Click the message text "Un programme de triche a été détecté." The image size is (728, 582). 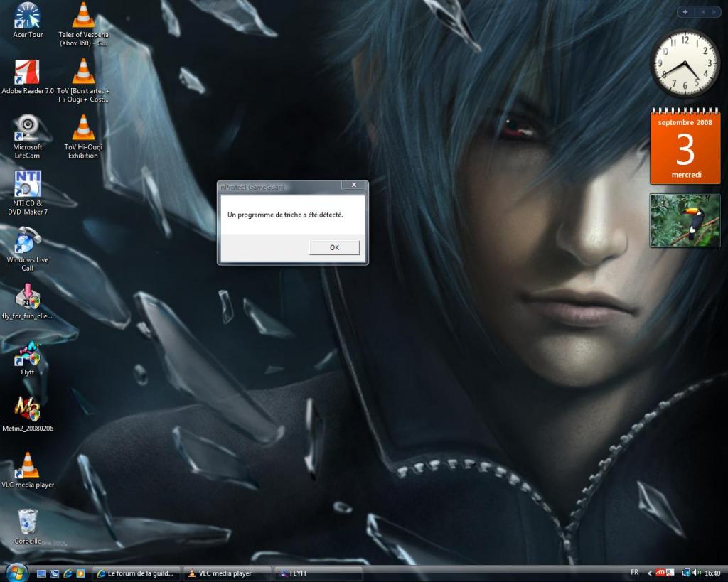[x=285, y=215]
